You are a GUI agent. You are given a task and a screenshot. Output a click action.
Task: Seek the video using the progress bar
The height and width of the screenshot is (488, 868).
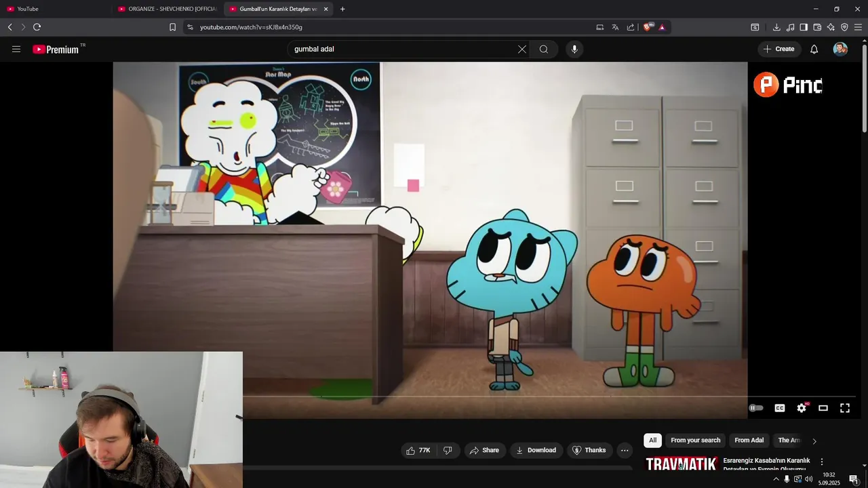point(549,396)
